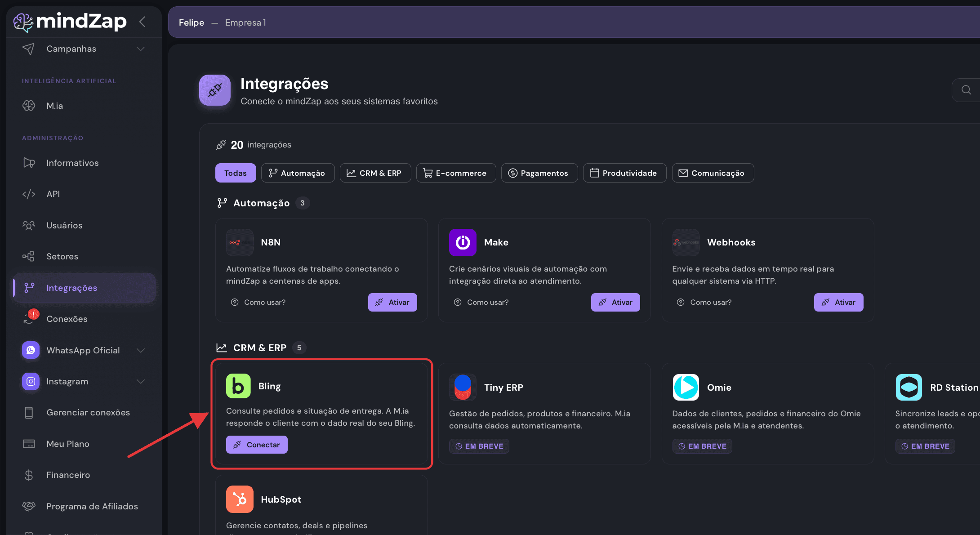Screen dimensions: 980x535
Task: Filter by Produtividade category
Action: (624, 173)
